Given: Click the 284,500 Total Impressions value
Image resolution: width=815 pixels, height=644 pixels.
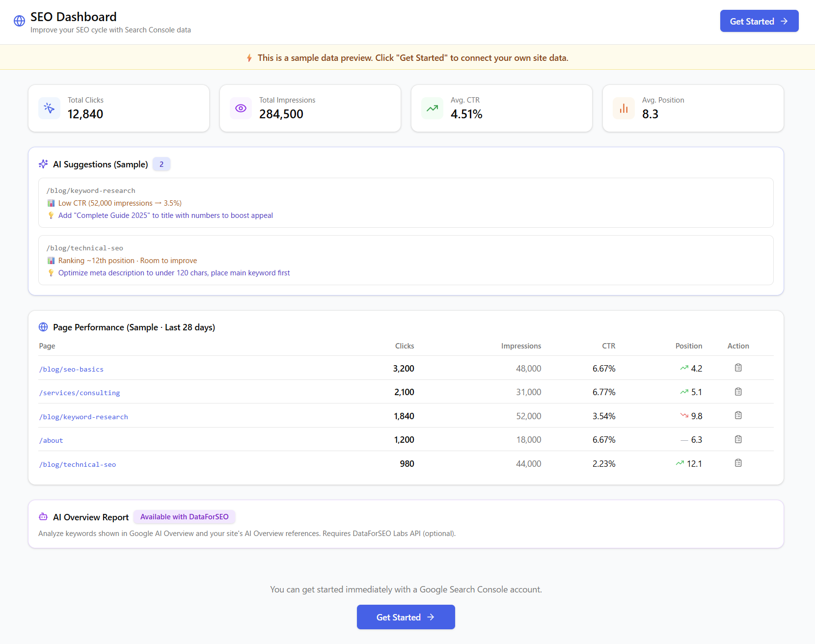Looking at the screenshot, I should (x=281, y=114).
